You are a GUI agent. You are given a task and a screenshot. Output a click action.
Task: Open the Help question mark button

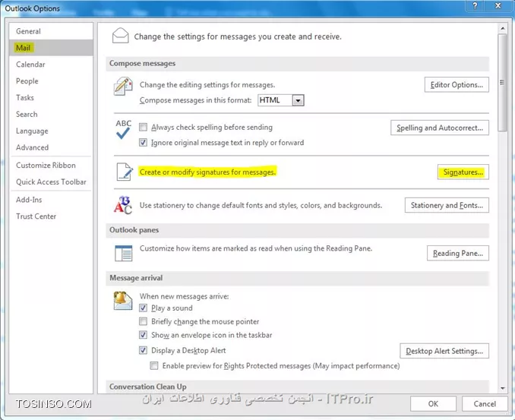476,5
